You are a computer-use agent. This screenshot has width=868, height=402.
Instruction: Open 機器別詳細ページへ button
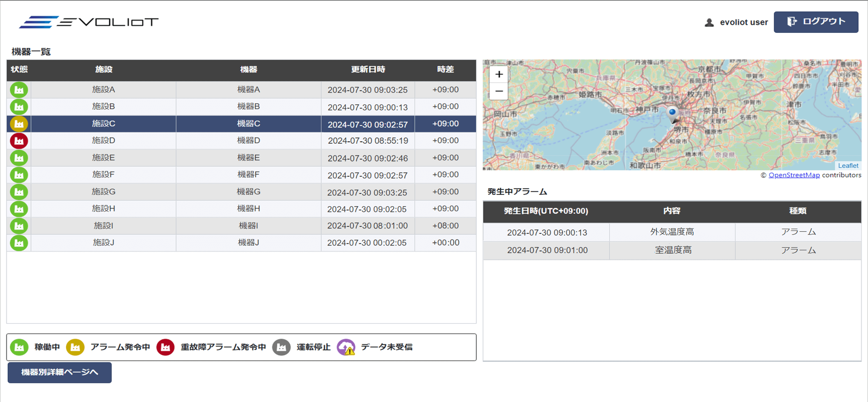pos(60,372)
